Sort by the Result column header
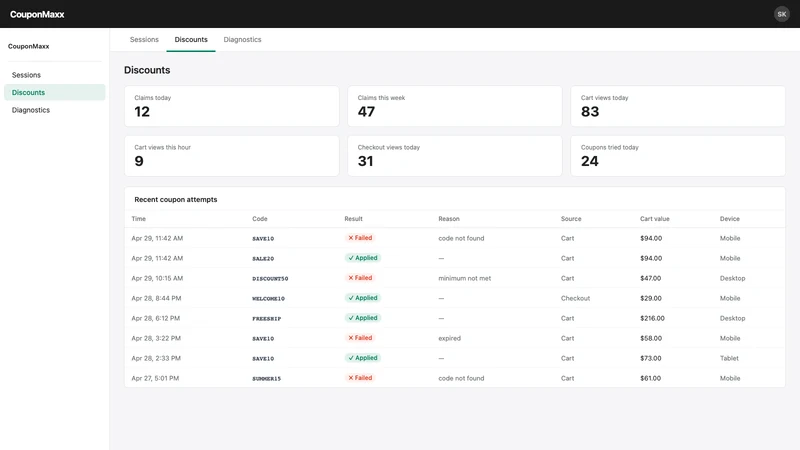Image resolution: width=800 pixels, height=450 pixels. [353, 219]
